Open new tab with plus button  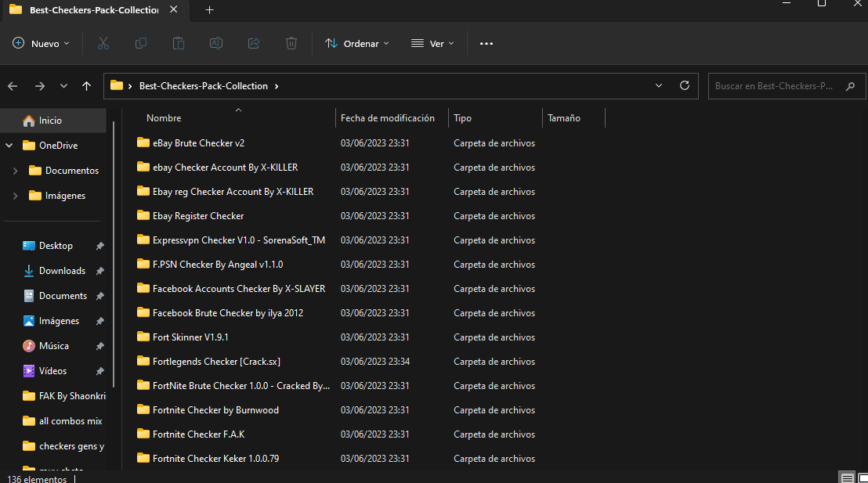[209, 10]
